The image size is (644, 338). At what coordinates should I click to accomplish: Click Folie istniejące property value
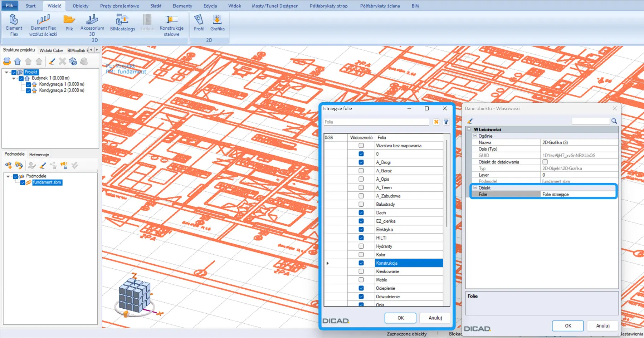point(579,194)
